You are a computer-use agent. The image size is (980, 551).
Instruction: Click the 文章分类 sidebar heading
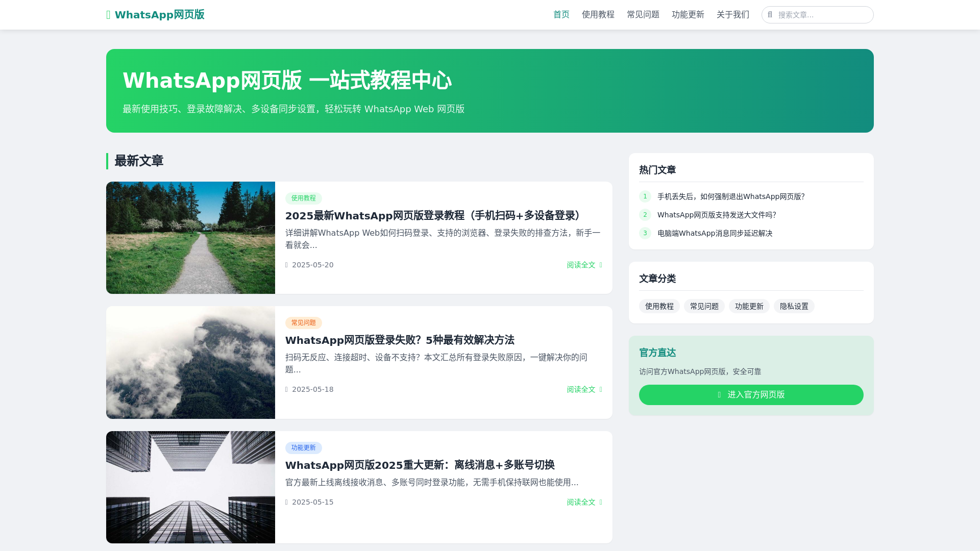coord(657,279)
